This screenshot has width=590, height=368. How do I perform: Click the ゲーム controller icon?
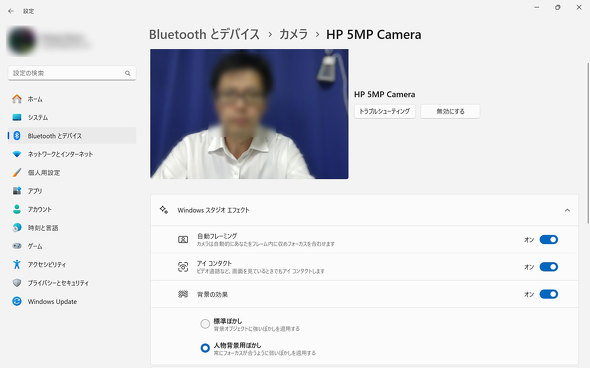[17, 246]
